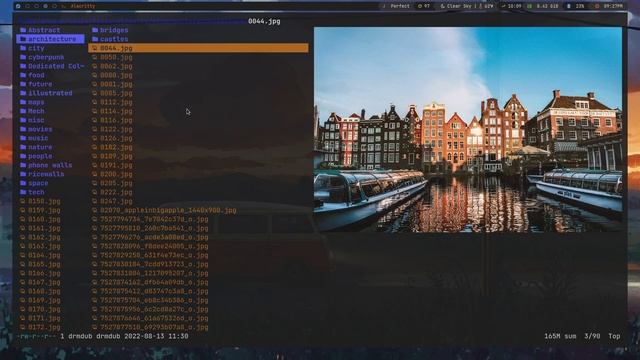
Task: Click the Perfect music widget in top bar
Action: (x=396, y=6)
